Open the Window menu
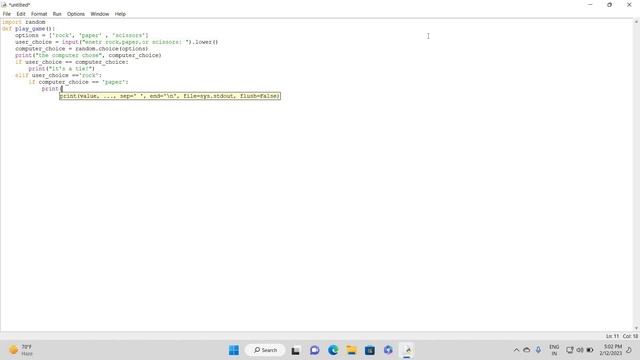The width and height of the screenshot is (640, 360). pyautogui.click(x=100, y=14)
